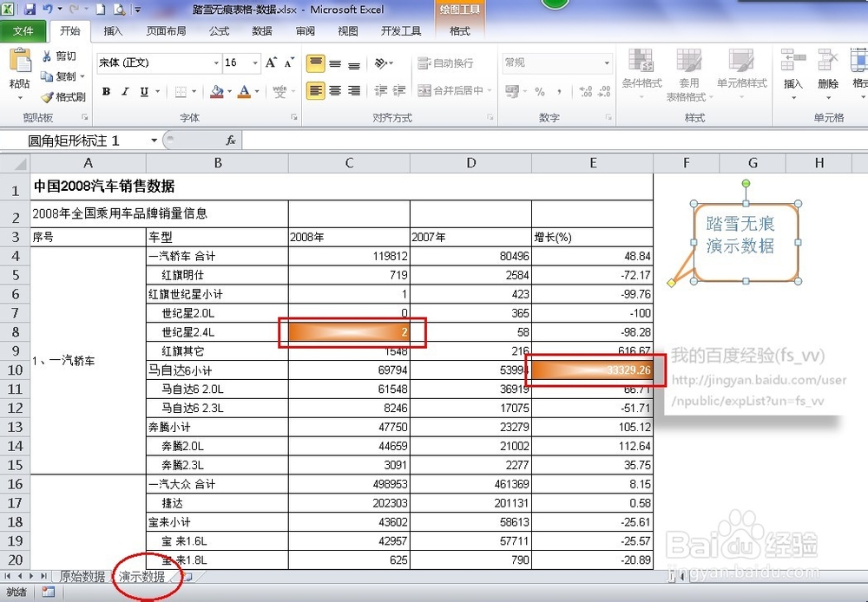Image resolution: width=868 pixels, height=602 pixels.
Task: Click Wrap Text (自动换行) button
Action: (445, 63)
